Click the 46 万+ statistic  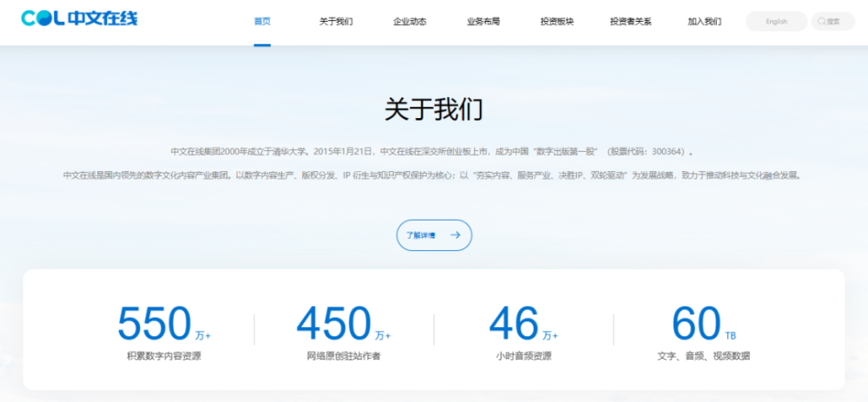pyautogui.click(x=523, y=324)
